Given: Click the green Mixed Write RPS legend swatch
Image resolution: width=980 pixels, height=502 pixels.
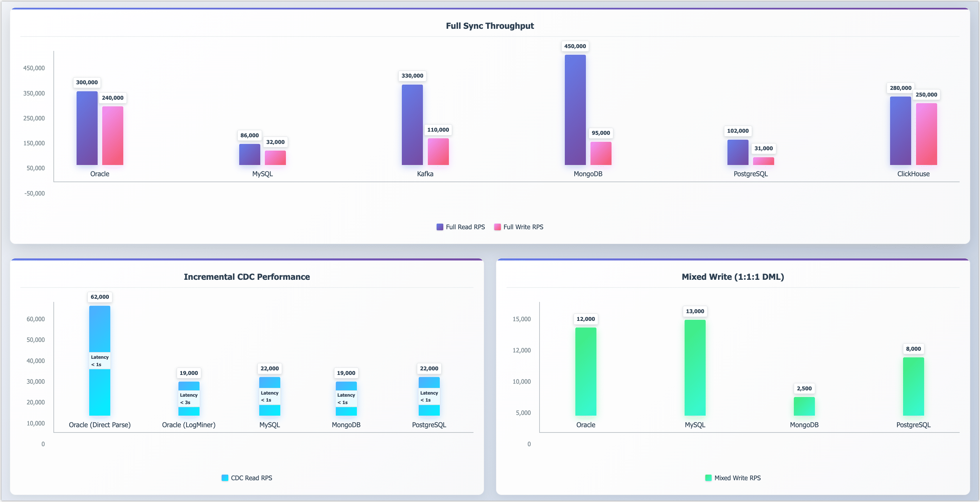Looking at the screenshot, I should click(708, 478).
